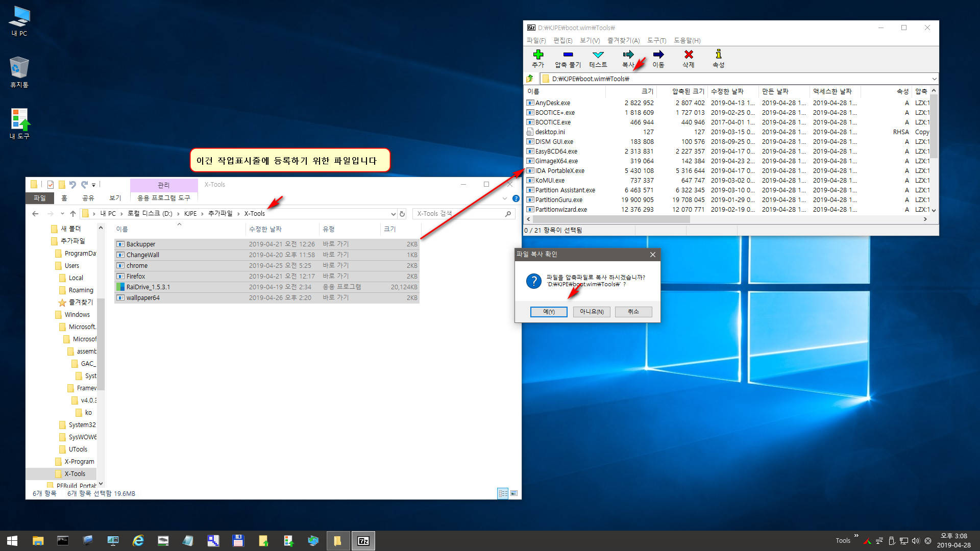Expand the Explorer ribbon chevron
Viewport: 980px width, 551px height.
(505, 198)
